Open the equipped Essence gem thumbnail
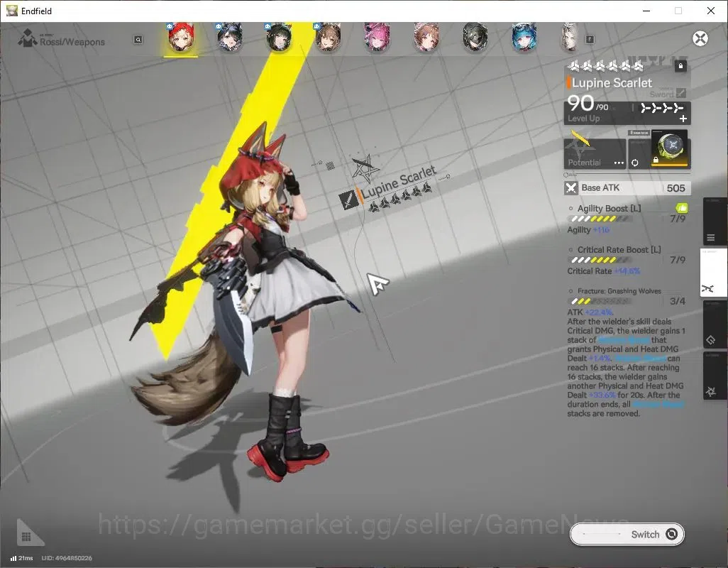Image resolution: width=728 pixels, height=568 pixels. pyautogui.click(x=670, y=148)
